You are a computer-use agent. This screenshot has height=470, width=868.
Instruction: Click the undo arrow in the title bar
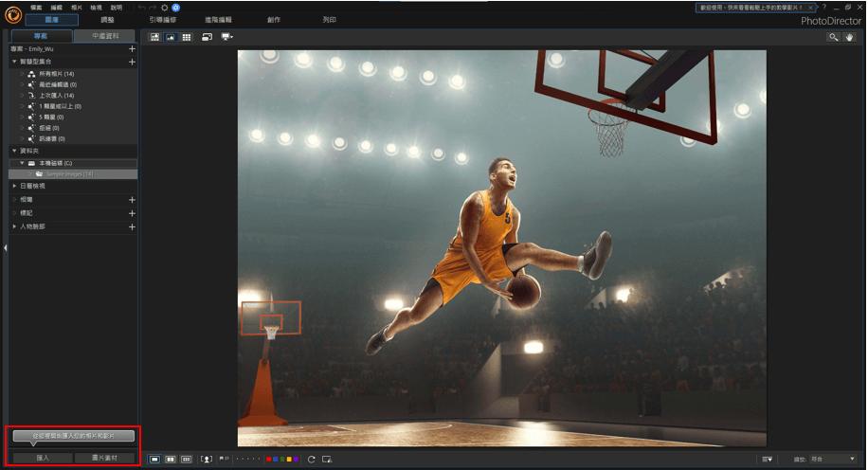pyautogui.click(x=141, y=8)
